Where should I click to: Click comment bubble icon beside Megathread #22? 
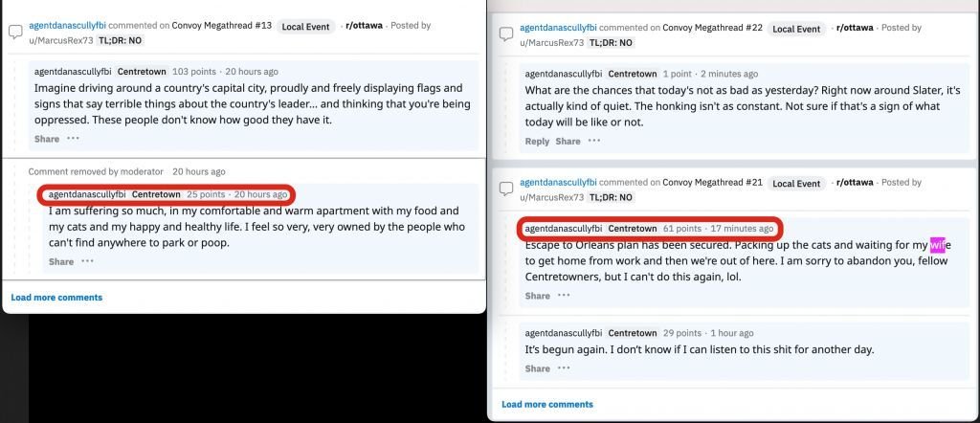coord(506,34)
